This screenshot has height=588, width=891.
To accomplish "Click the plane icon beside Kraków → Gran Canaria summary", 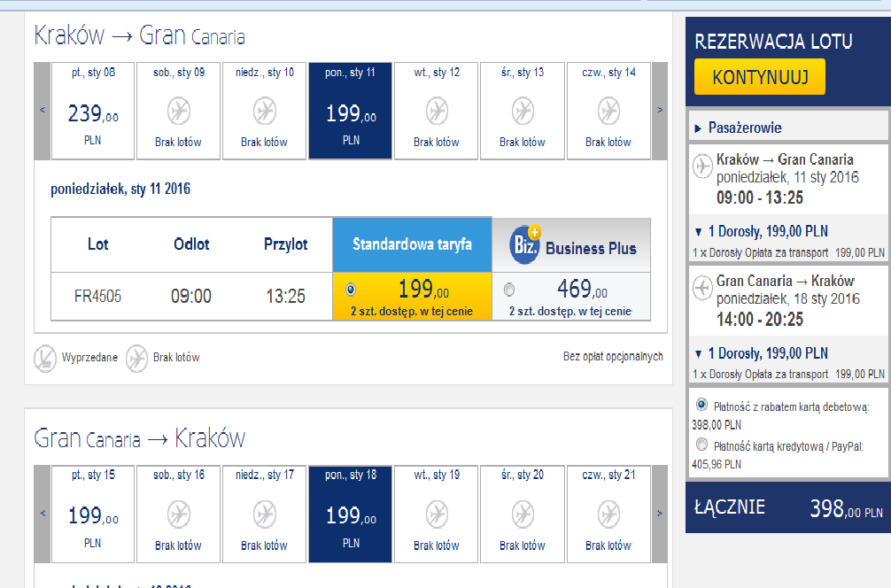I will [x=702, y=166].
